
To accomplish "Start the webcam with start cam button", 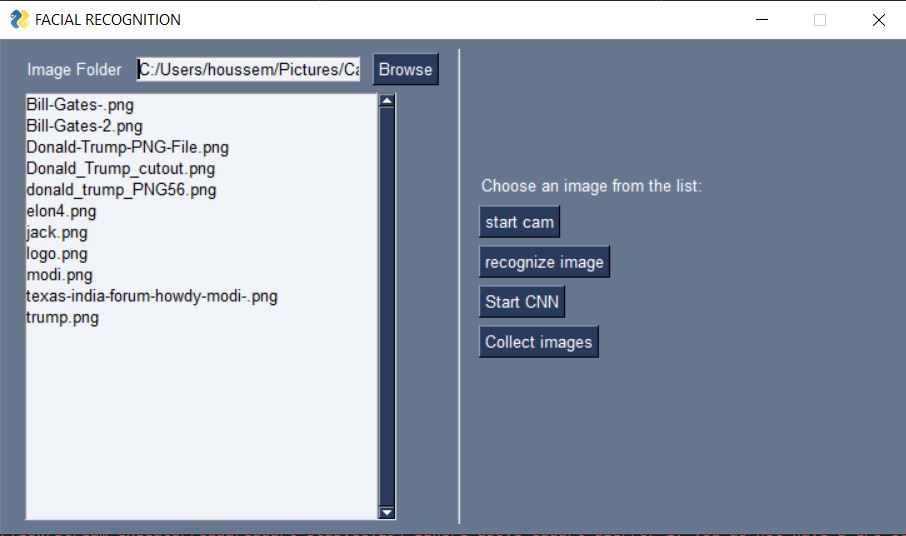I will pyautogui.click(x=519, y=222).
